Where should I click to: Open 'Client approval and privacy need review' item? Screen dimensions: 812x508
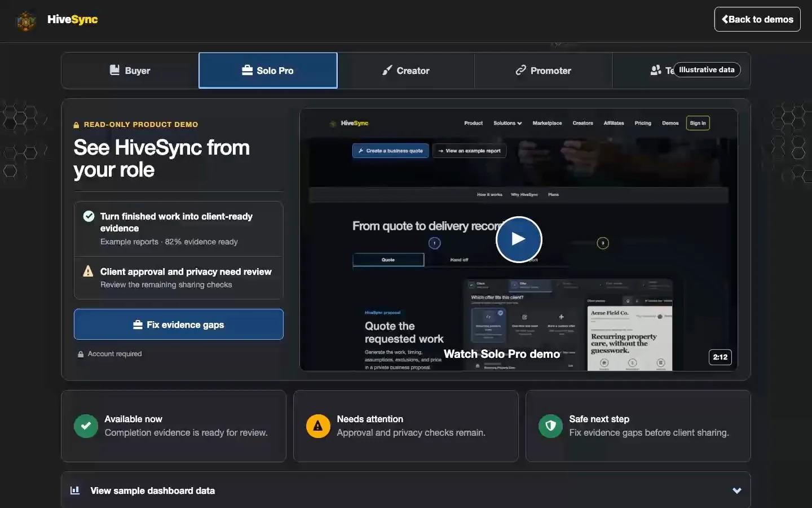(x=178, y=278)
